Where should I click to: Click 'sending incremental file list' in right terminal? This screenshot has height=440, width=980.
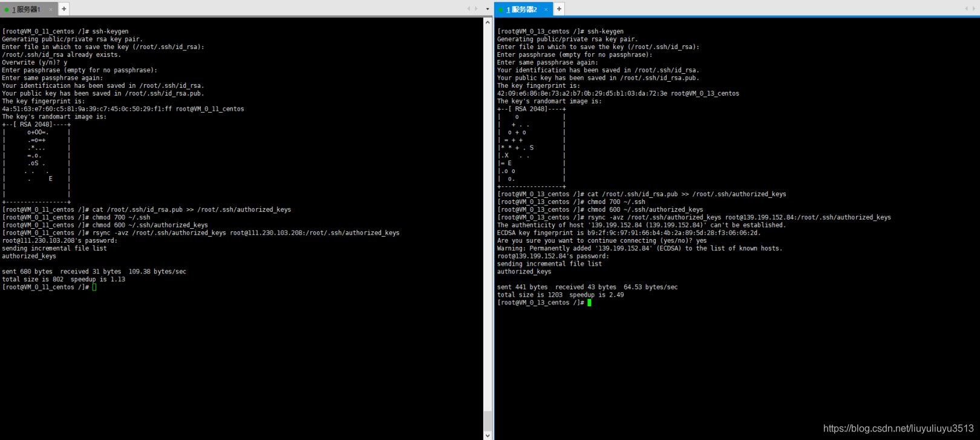549,264
